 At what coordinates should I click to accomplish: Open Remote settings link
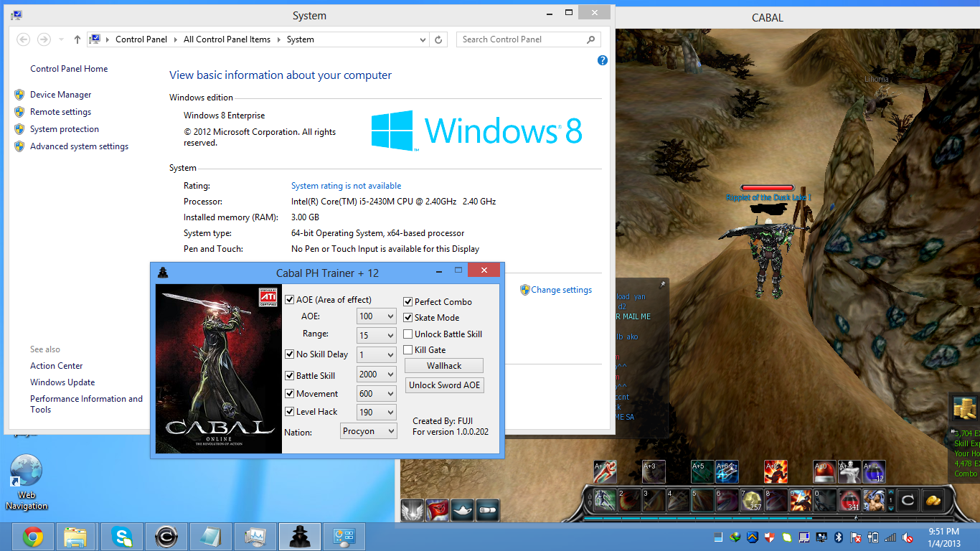[x=60, y=112]
